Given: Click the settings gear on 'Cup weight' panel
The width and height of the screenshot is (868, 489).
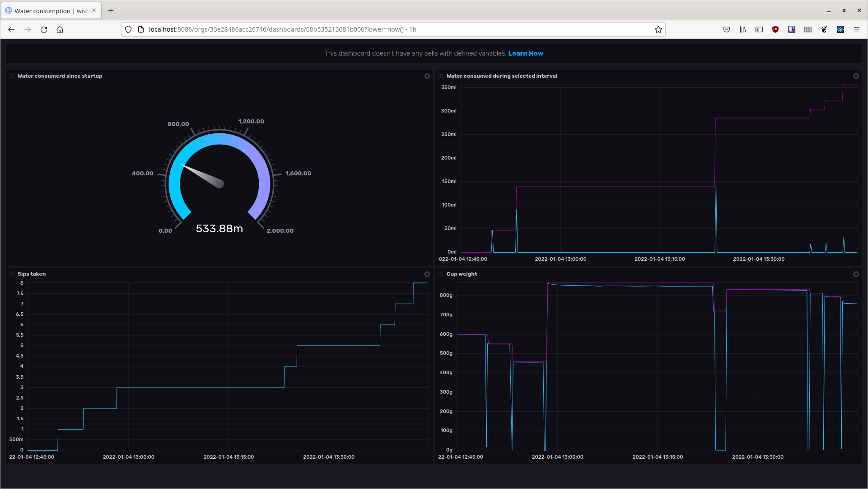Looking at the screenshot, I should pos(856,274).
